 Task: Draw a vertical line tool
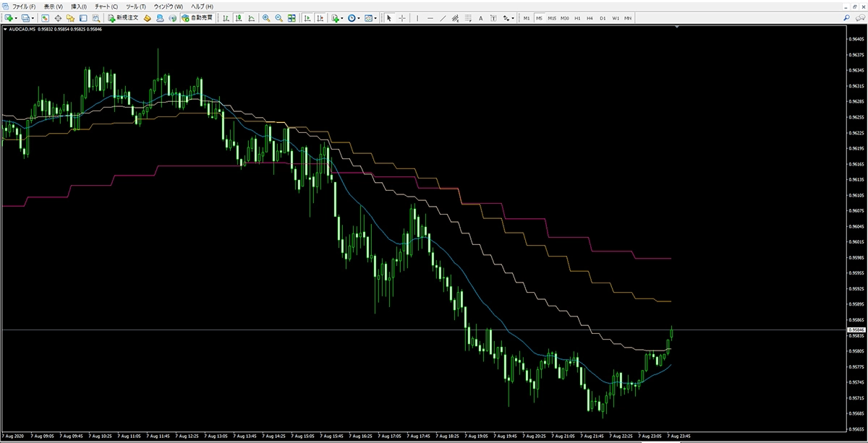417,17
